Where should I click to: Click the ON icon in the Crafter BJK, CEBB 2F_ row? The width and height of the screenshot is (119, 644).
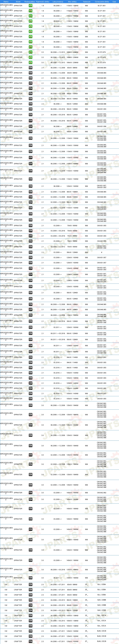click(x=30, y=610)
